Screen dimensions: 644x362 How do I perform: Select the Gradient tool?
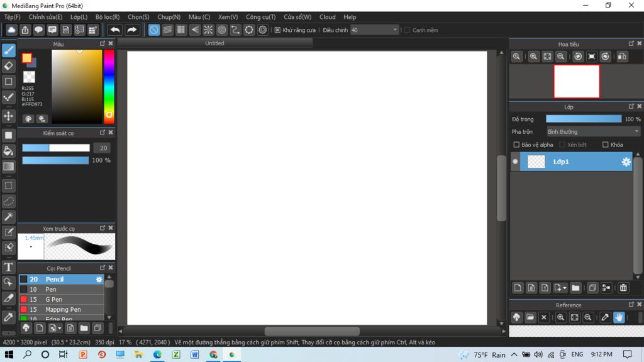point(9,167)
